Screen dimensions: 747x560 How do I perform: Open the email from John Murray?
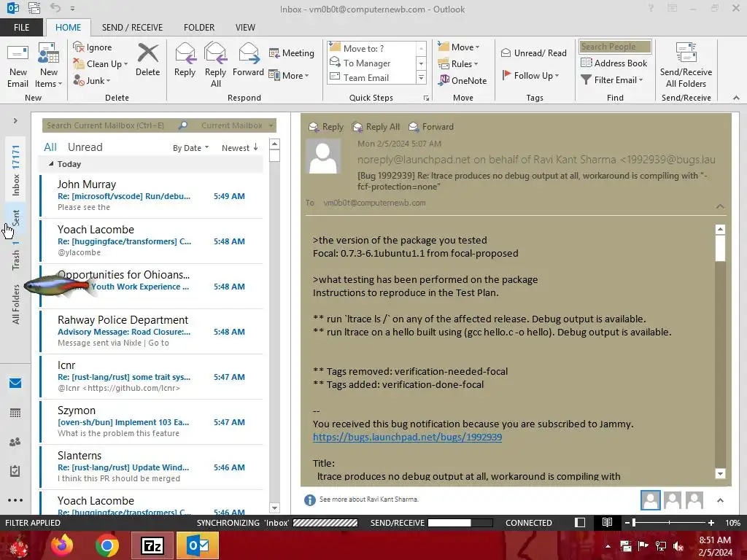click(152, 195)
